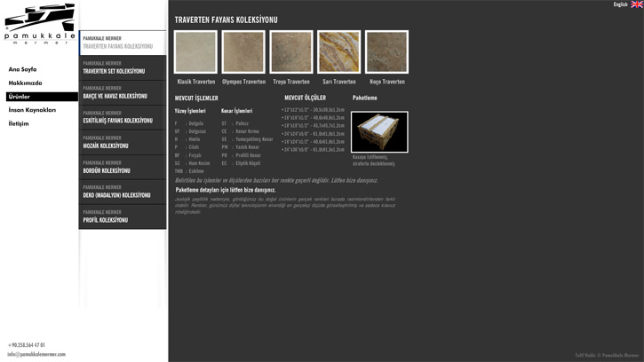Screen dimensions: 644x362
Task: Open Bahçe ve Havuz Koleksiyonu
Action: point(122,92)
